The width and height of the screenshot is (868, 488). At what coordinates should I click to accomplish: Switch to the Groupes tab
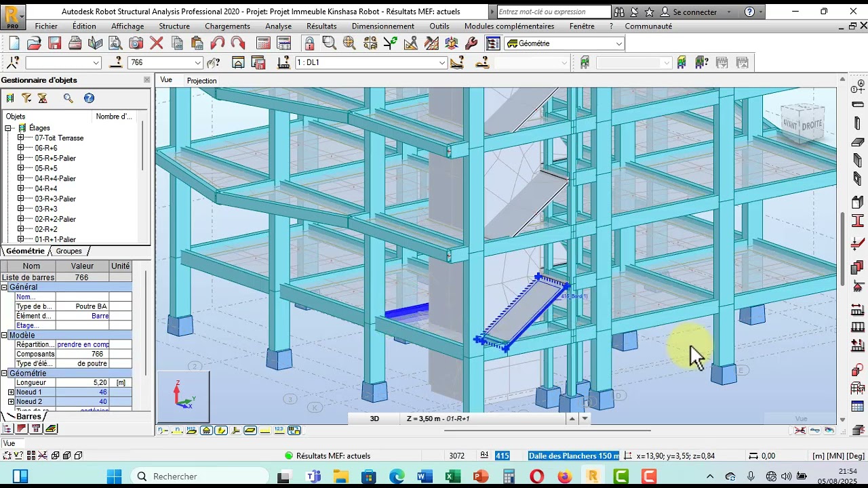click(x=68, y=251)
